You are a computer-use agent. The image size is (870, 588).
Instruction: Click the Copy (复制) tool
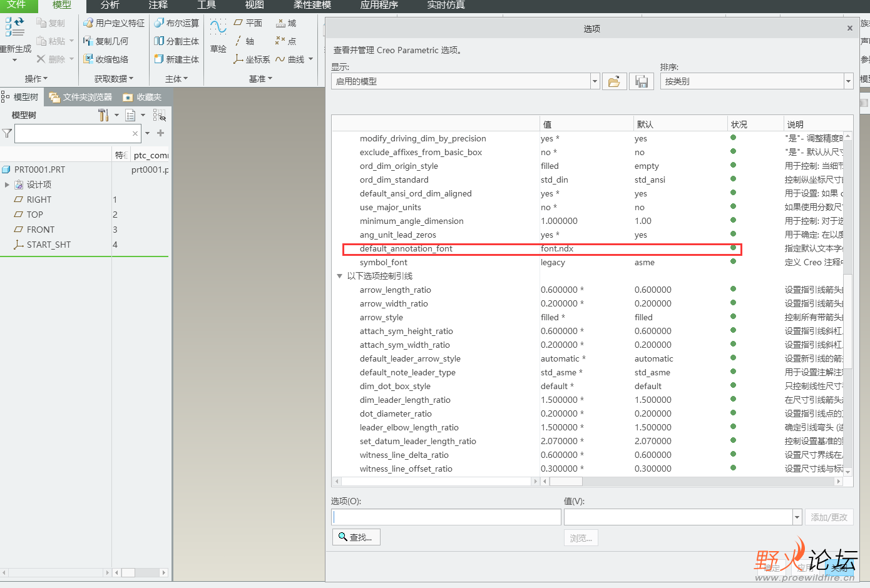(51, 23)
